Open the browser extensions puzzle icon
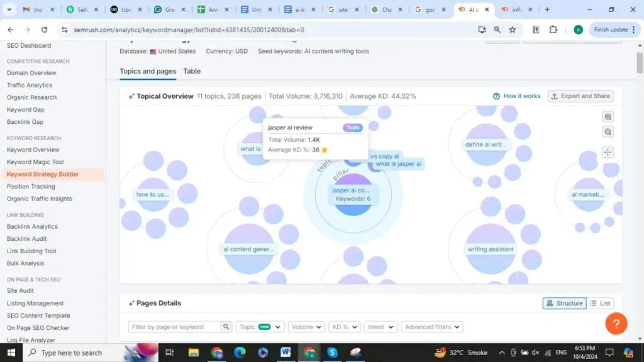This screenshot has width=644, height=362. pos(553,30)
